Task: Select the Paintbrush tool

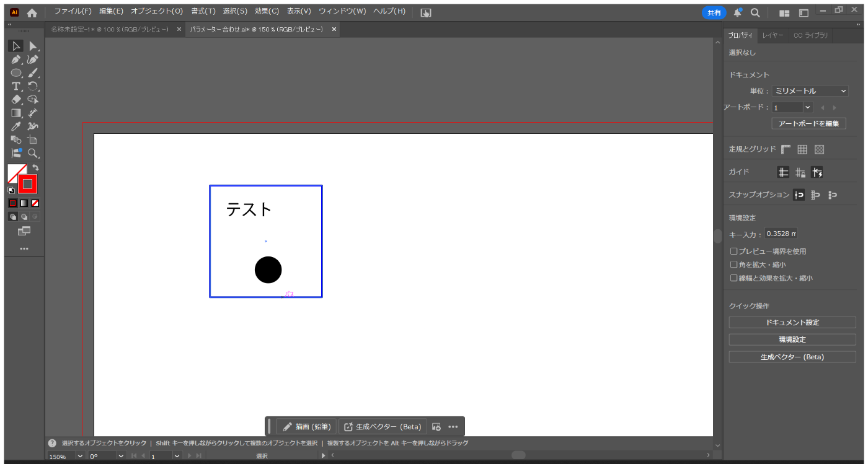Action: [x=33, y=73]
